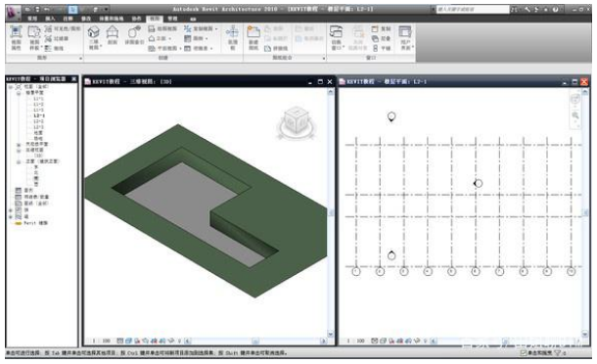Click the zoom icon in plan navigation bar

(x=574, y=115)
